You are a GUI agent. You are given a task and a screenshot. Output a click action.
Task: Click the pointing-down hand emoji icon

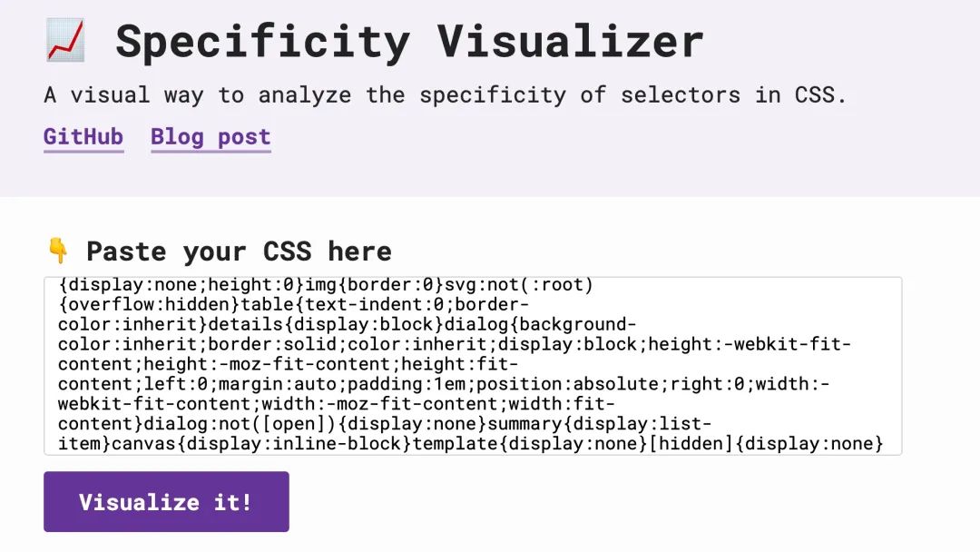point(58,251)
